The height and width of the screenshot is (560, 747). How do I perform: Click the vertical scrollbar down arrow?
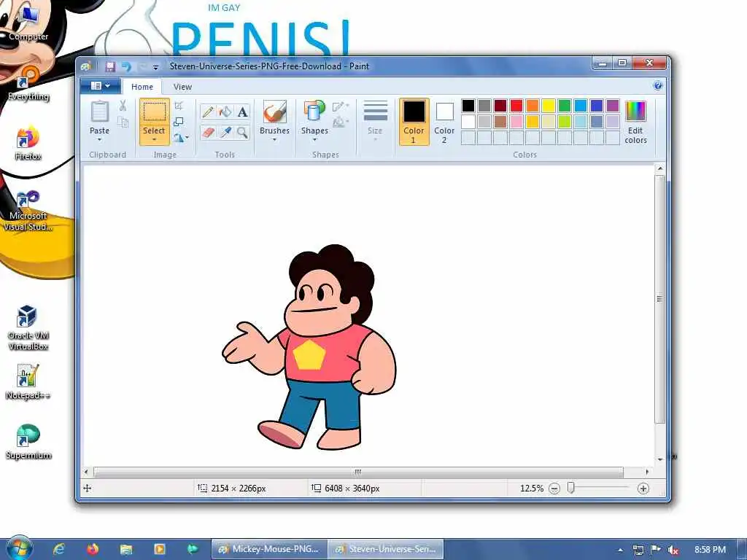point(659,459)
